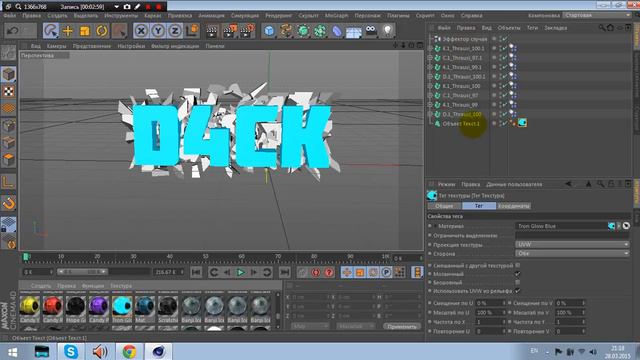Open Object Manager 'Теги' menu

pos(532,28)
